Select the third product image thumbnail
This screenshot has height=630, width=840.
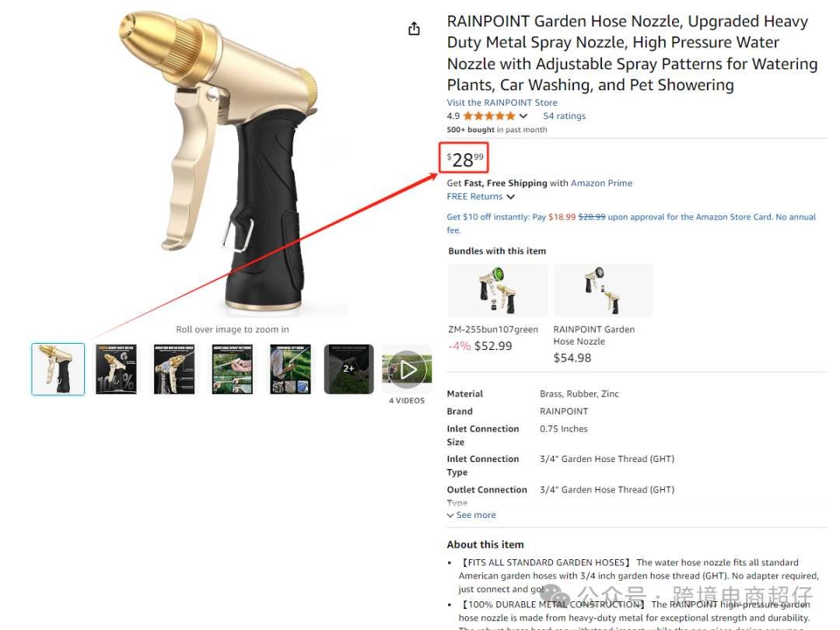point(174,369)
